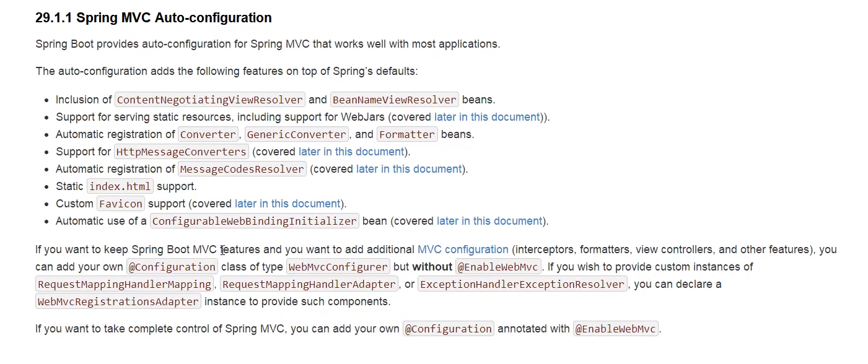
Task: Click the RequestMappingHandlerAdapter code term
Action: point(309,284)
